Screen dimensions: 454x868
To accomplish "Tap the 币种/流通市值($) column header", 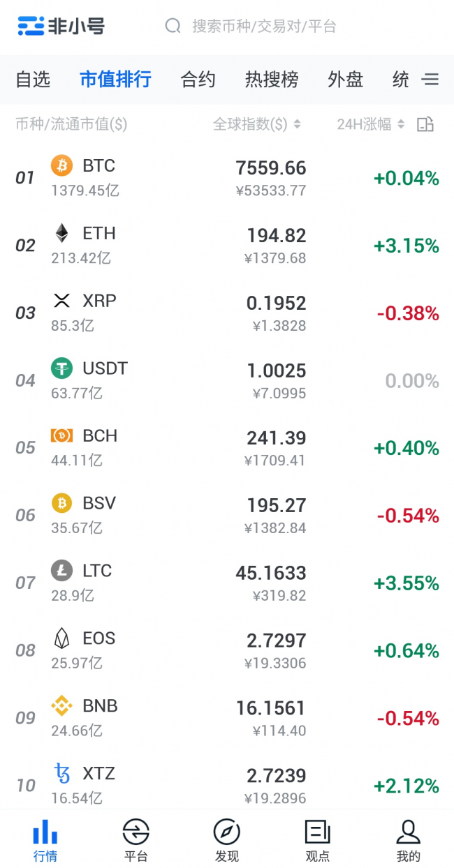I will pyautogui.click(x=71, y=124).
